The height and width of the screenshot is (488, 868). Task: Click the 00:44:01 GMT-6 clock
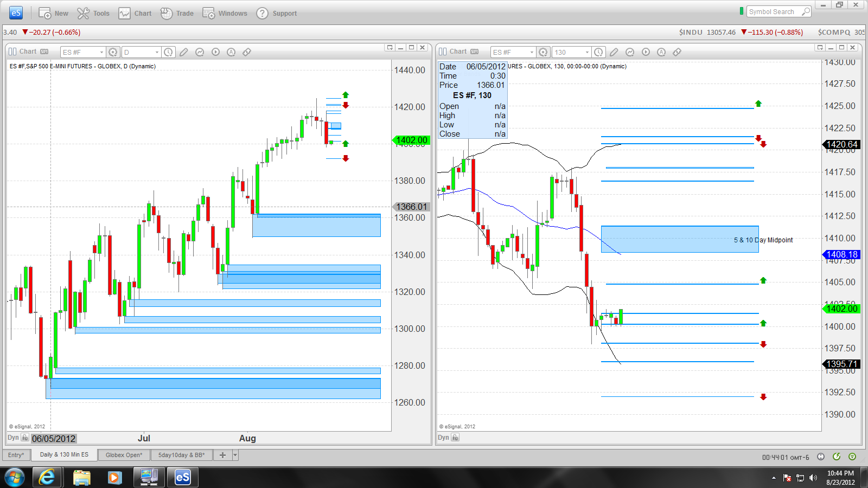tap(786, 458)
